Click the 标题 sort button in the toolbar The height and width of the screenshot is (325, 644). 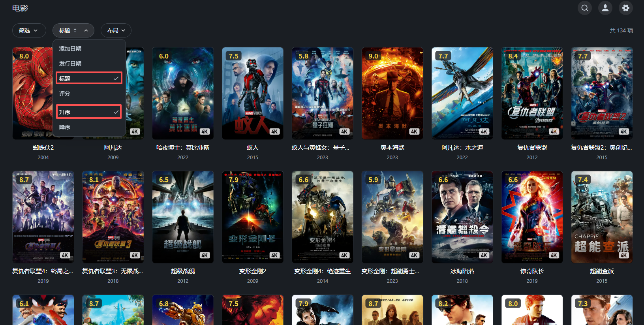pyautogui.click(x=66, y=30)
